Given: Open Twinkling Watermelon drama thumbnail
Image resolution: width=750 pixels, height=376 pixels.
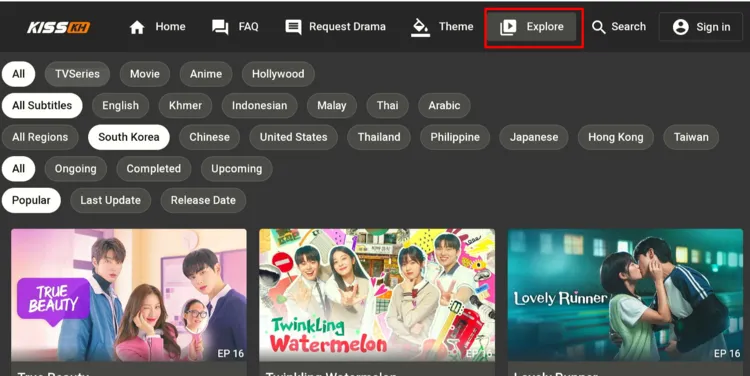Looking at the screenshot, I should tap(377, 295).
